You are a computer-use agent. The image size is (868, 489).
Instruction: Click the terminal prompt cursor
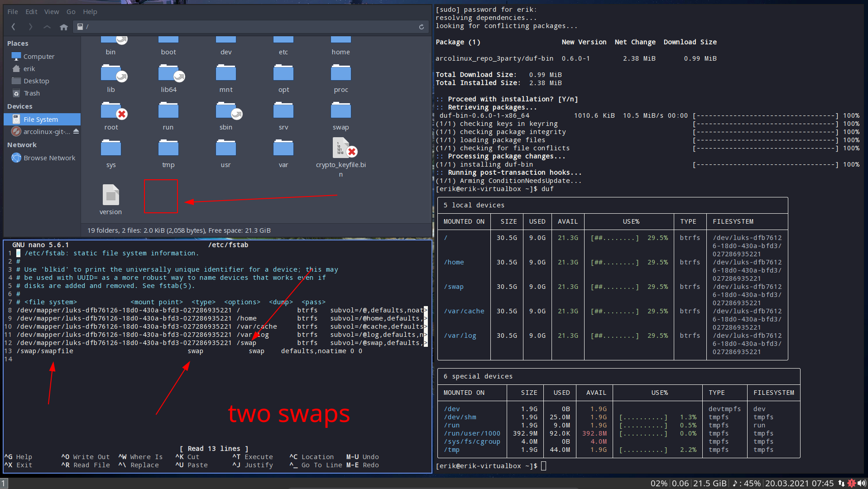point(544,466)
